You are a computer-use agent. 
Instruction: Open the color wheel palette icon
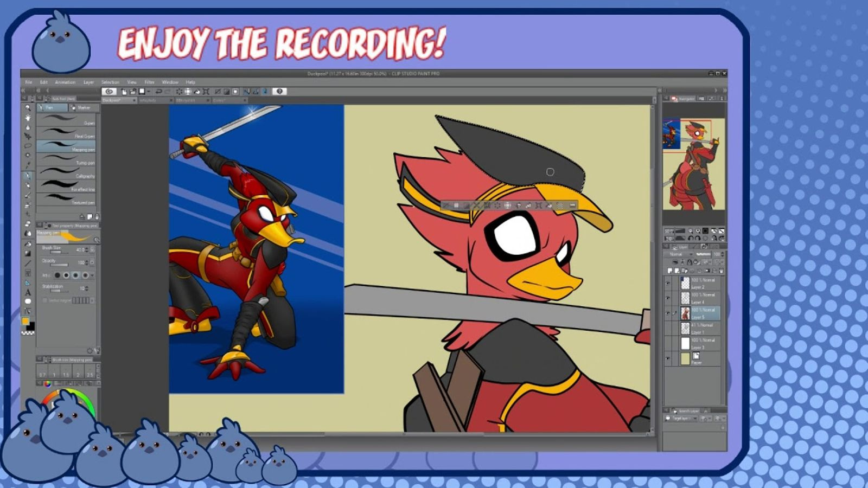(x=47, y=383)
